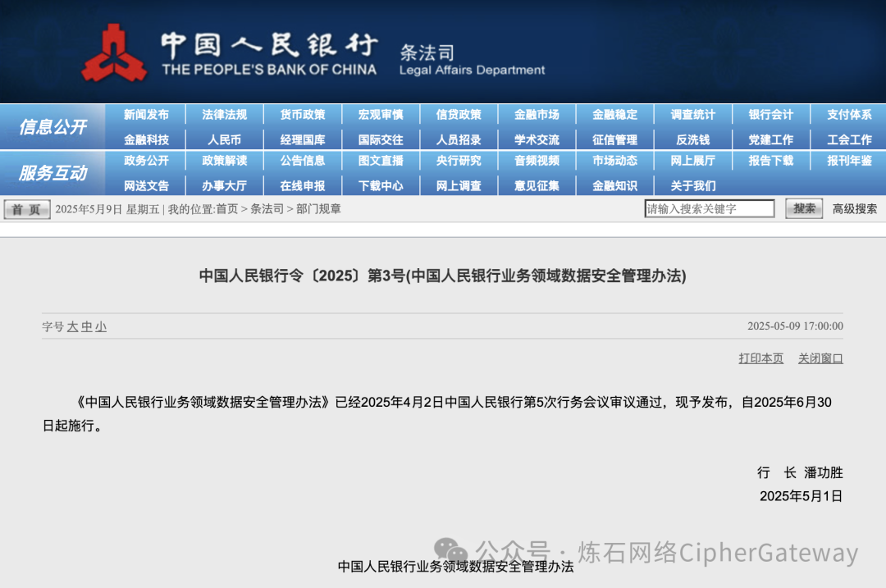The height and width of the screenshot is (588, 886).
Task: Click the 服务互动 section header
Action: coord(53,173)
